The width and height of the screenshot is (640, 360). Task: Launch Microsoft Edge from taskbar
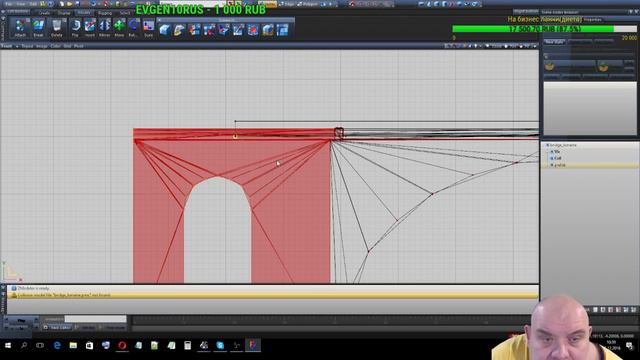(57, 345)
